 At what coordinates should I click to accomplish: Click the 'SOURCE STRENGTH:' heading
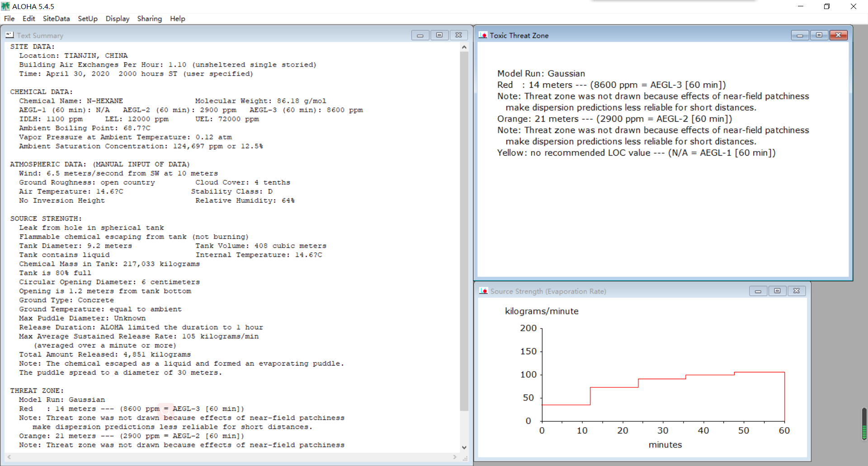tap(46, 219)
